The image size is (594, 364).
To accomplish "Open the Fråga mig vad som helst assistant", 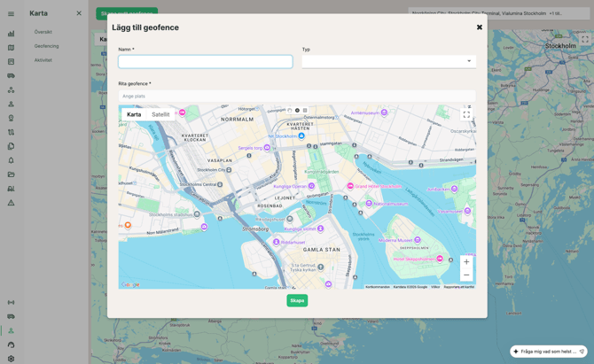I will point(548,352).
